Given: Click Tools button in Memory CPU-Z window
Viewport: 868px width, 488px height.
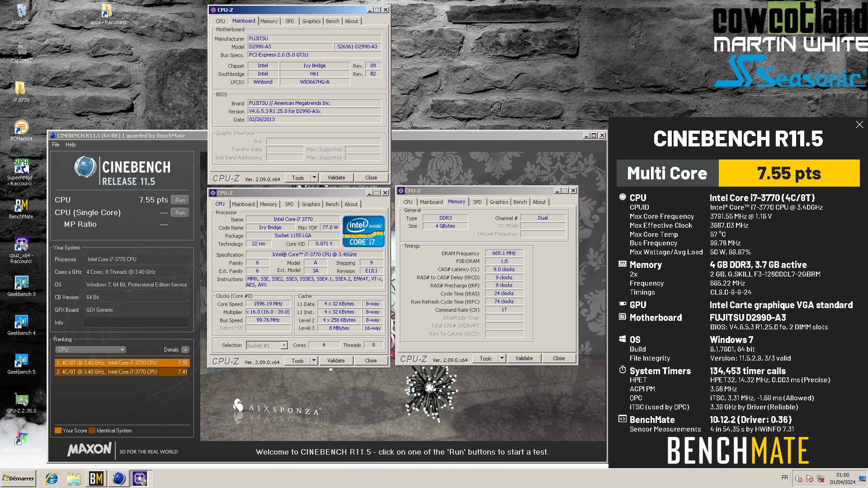Looking at the screenshot, I should pos(486,358).
